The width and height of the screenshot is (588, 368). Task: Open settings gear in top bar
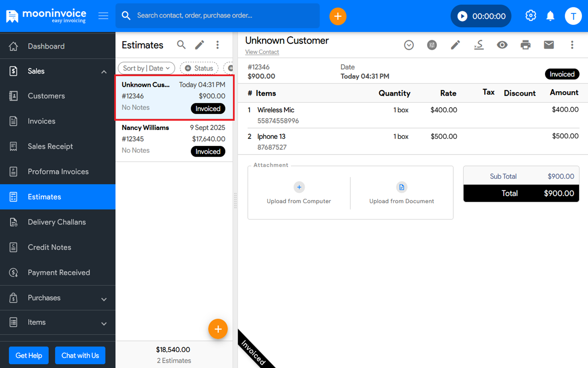tap(530, 16)
